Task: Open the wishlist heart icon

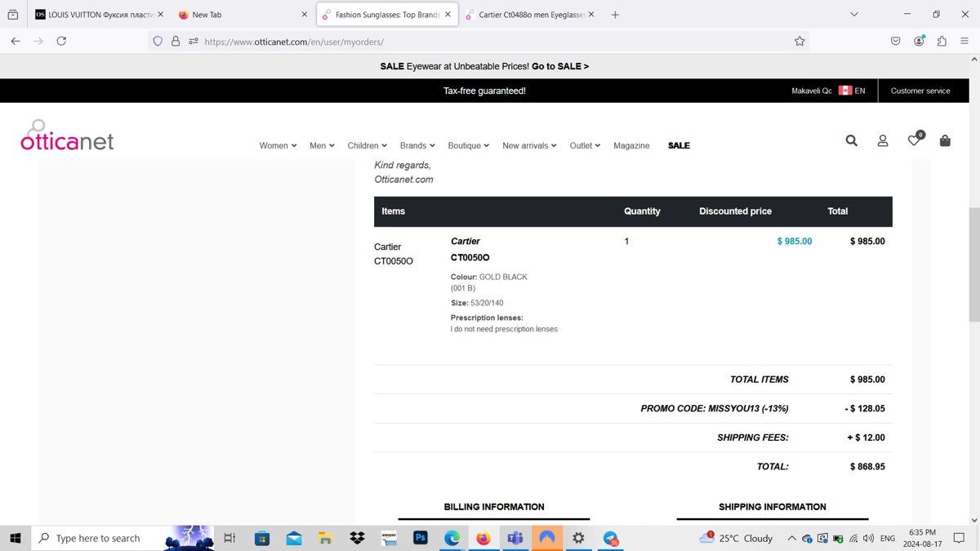Action: [914, 140]
